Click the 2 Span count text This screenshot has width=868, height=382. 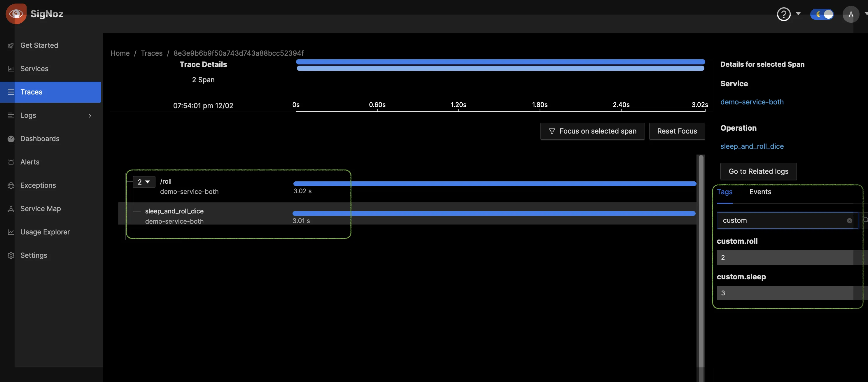click(203, 80)
